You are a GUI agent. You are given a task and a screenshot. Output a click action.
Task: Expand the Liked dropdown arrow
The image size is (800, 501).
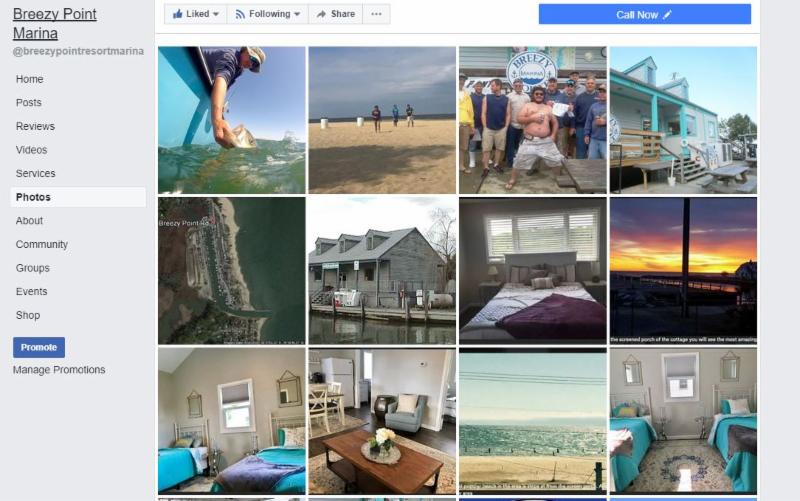(x=216, y=14)
